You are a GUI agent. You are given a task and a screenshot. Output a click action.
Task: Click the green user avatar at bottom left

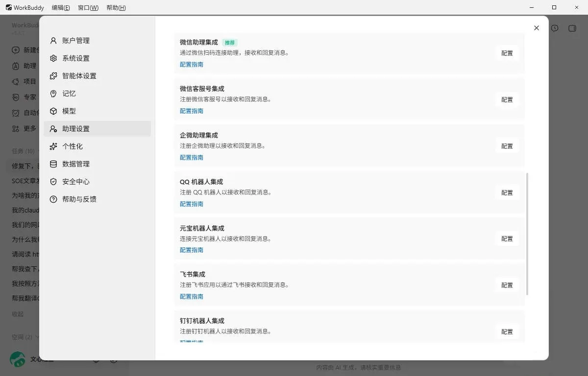[18, 359]
